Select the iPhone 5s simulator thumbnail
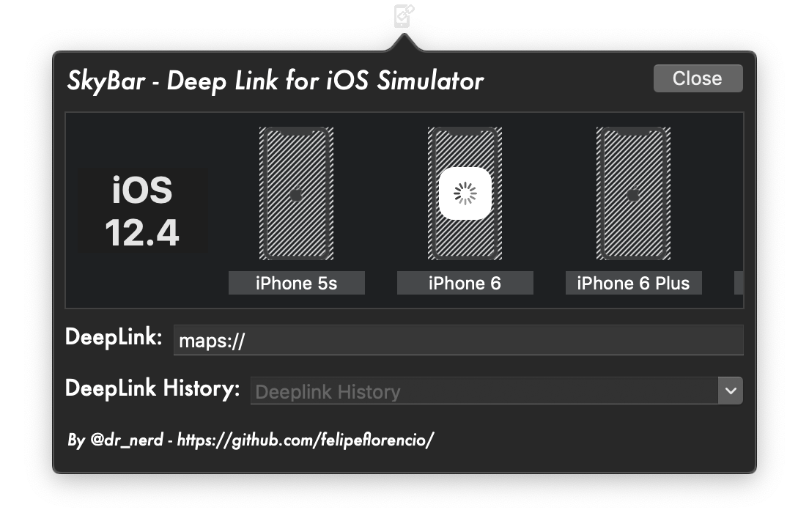This screenshot has height=532, width=809. (x=296, y=193)
